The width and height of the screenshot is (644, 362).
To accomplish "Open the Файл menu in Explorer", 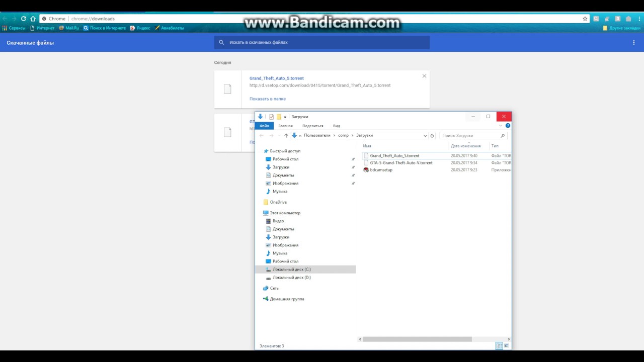I will point(264,126).
